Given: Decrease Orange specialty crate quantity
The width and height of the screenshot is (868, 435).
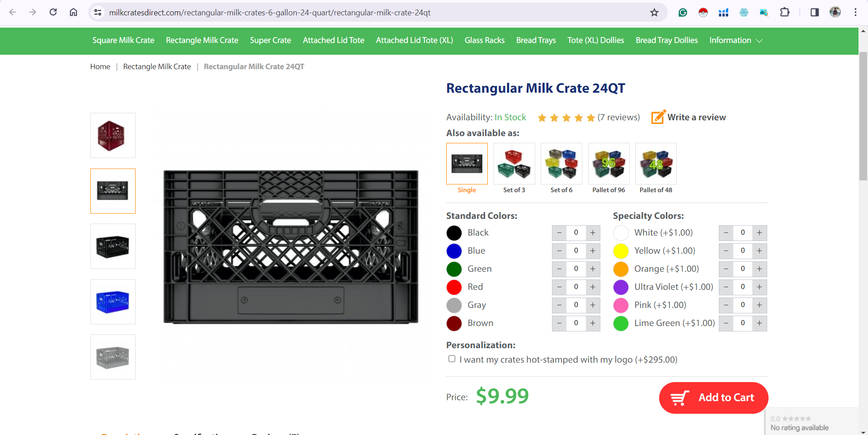Looking at the screenshot, I should coord(726,269).
